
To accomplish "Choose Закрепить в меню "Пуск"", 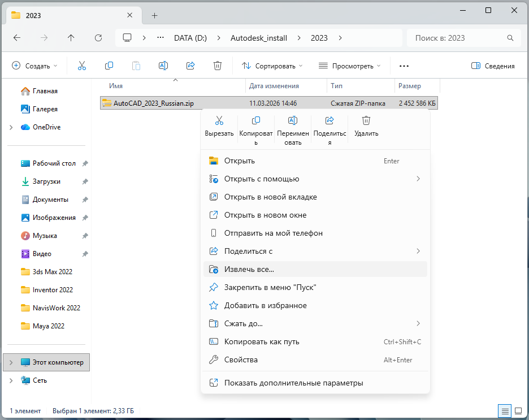I will [315, 287].
